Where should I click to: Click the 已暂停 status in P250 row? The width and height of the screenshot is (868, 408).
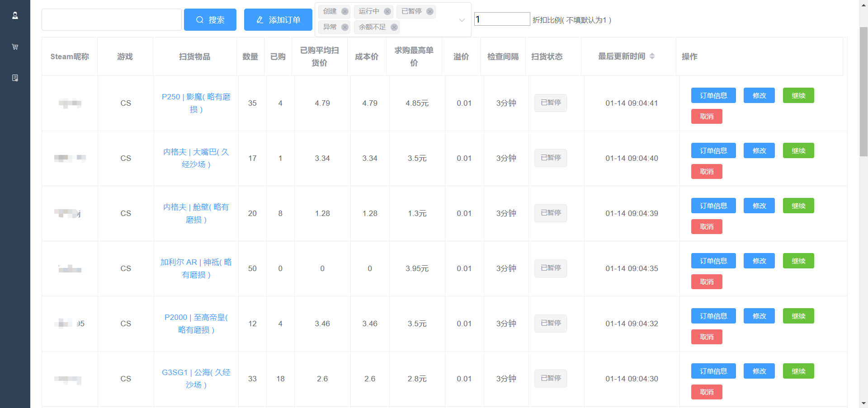551,103
